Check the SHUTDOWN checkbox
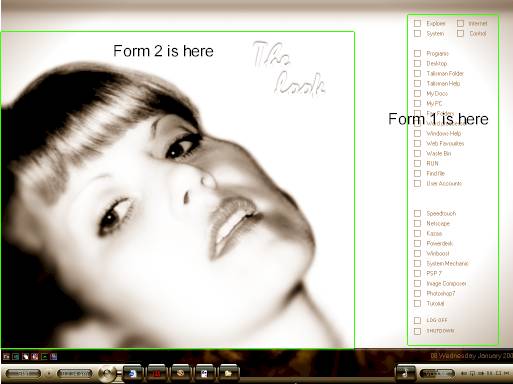The width and height of the screenshot is (513, 384). pyautogui.click(x=417, y=331)
